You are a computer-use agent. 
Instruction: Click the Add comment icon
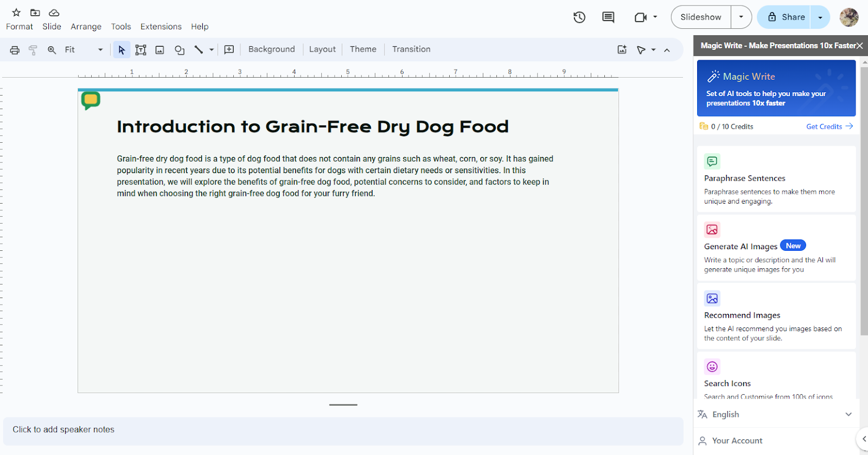[x=229, y=50]
